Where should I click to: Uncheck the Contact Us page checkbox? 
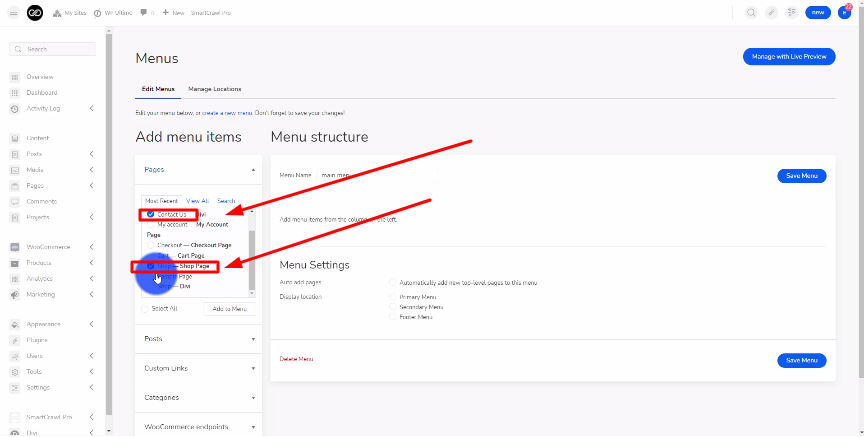(150, 214)
